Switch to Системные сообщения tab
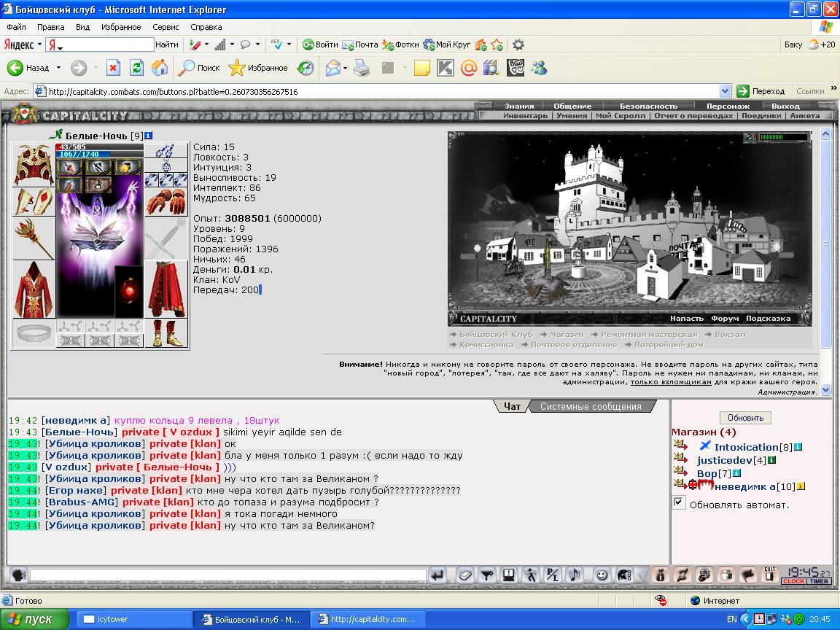 tap(591, 407)
